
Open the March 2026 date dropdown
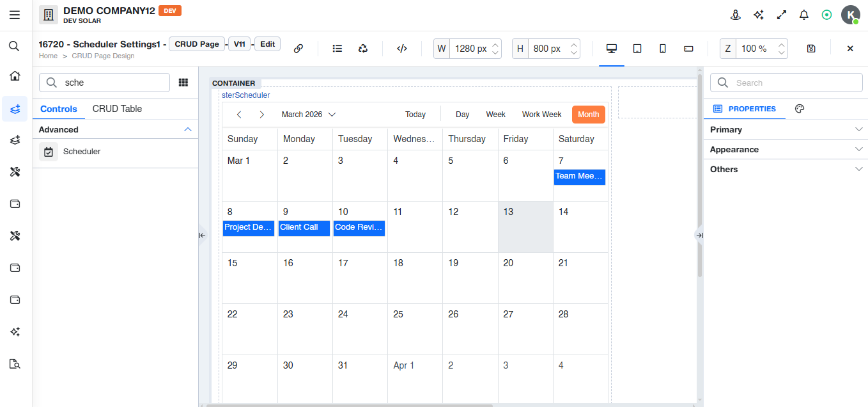(x=309, y=115)
